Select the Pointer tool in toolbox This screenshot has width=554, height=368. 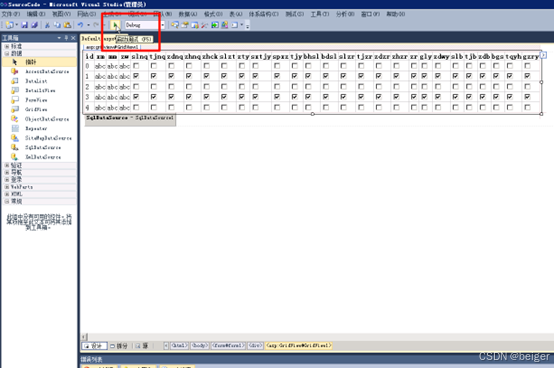tap(39, 62)
